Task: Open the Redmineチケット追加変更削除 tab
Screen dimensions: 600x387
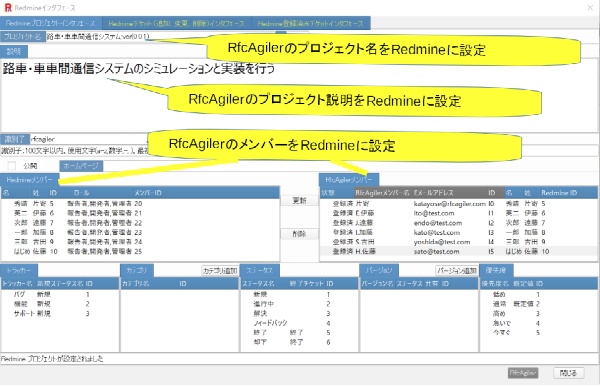Action: pos(176,23)
